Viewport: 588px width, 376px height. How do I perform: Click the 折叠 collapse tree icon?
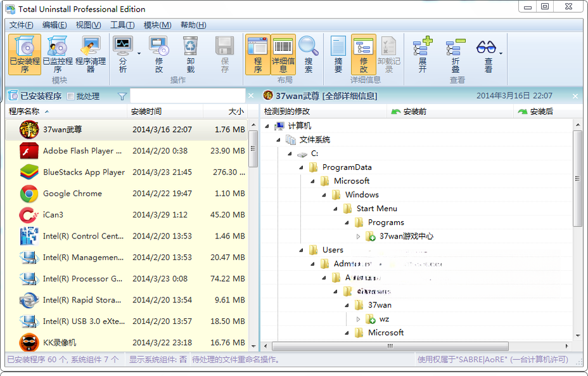tap(455, 55)
